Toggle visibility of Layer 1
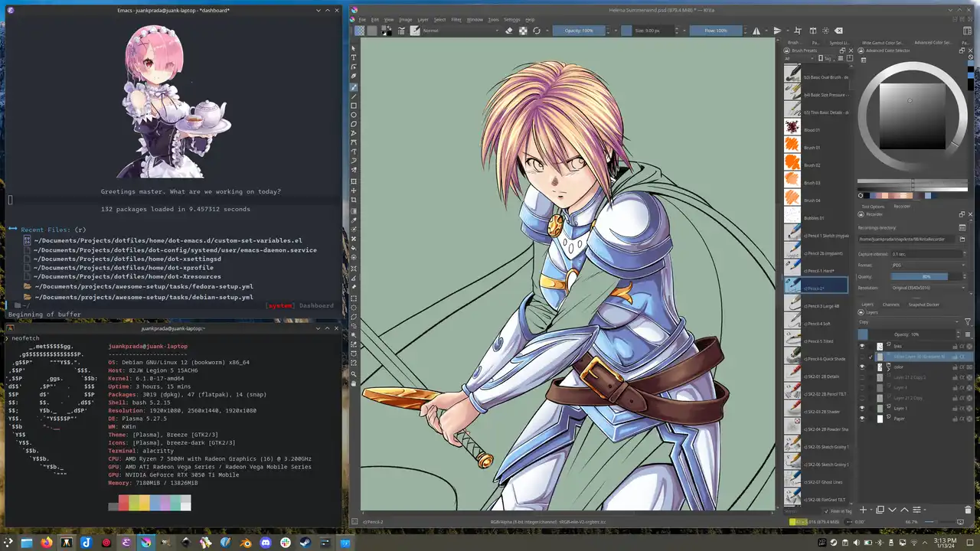 pos(862,408)
